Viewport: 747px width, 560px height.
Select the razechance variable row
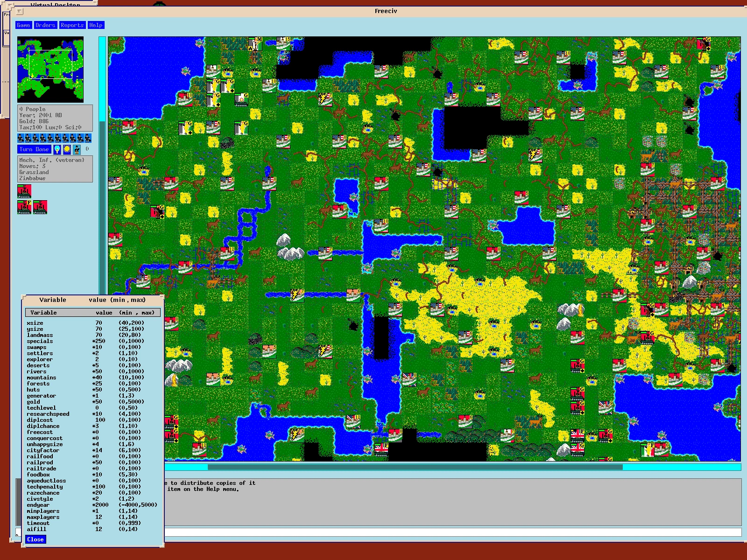pos(92,493)
